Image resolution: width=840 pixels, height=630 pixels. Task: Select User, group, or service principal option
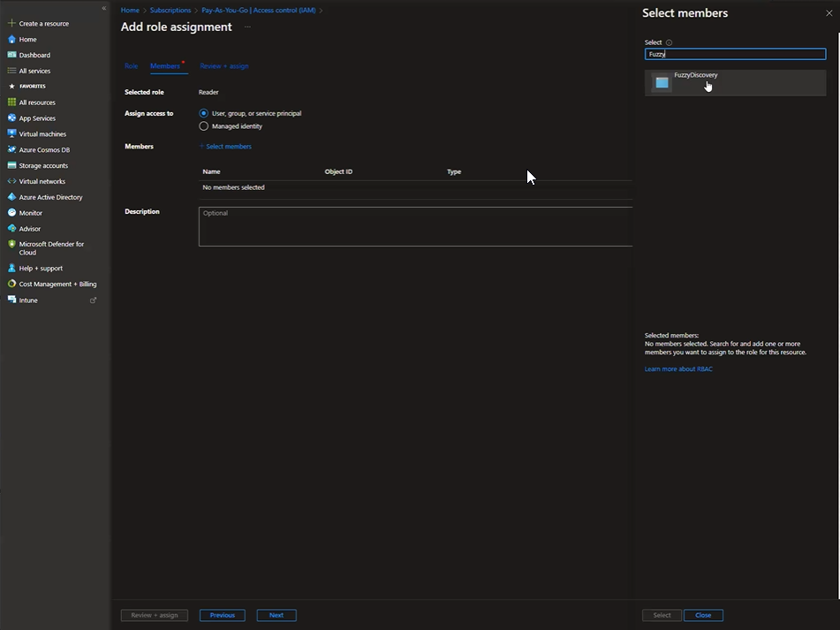click(x=204, y=114)
